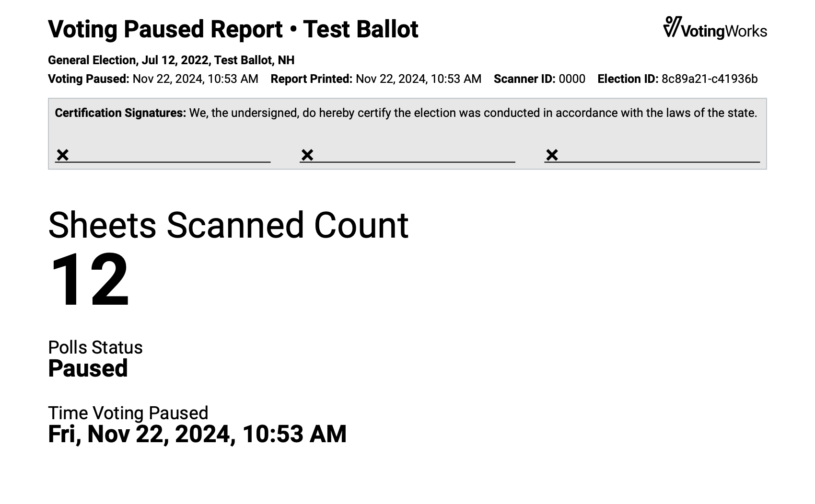Viewport: 815px width, 504px height.
Task: Click the Voting Paused timestamp in header
Action: tap(195, 79)
